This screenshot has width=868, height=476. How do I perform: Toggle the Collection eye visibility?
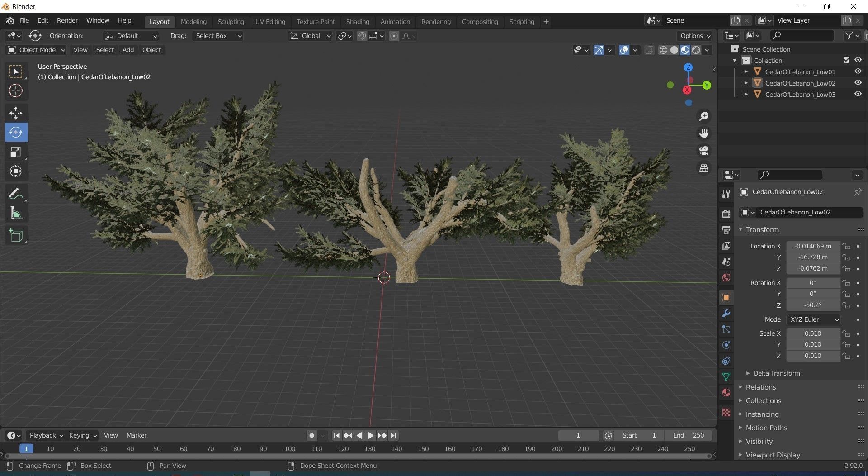click(x=858, y=60)
